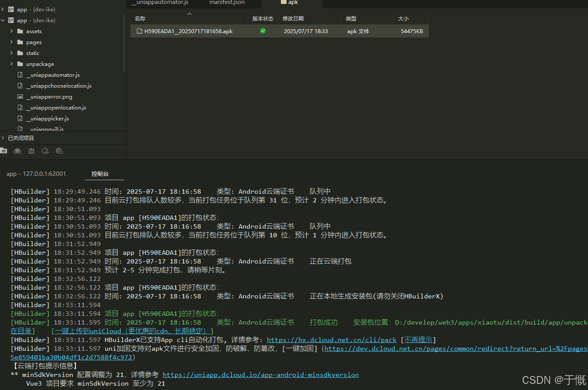Open the 控制台 console tab
This screenshot has width=588, height=390.
pos(100,174)
